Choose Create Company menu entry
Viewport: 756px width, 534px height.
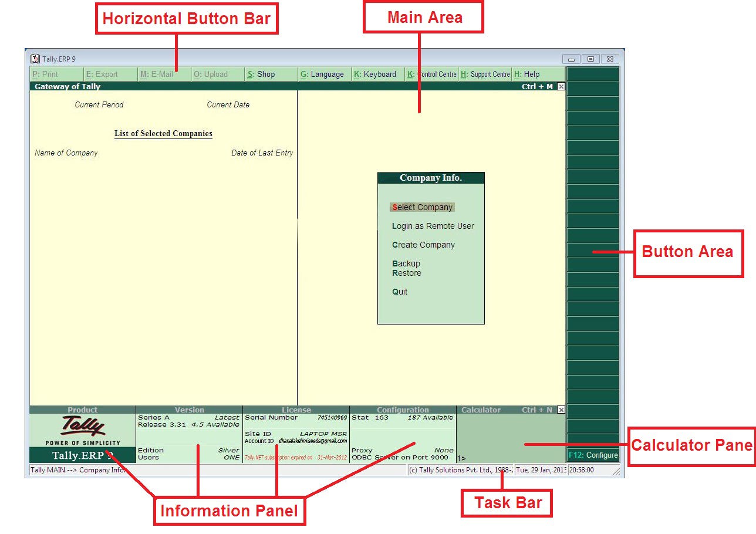pos(423,245)
